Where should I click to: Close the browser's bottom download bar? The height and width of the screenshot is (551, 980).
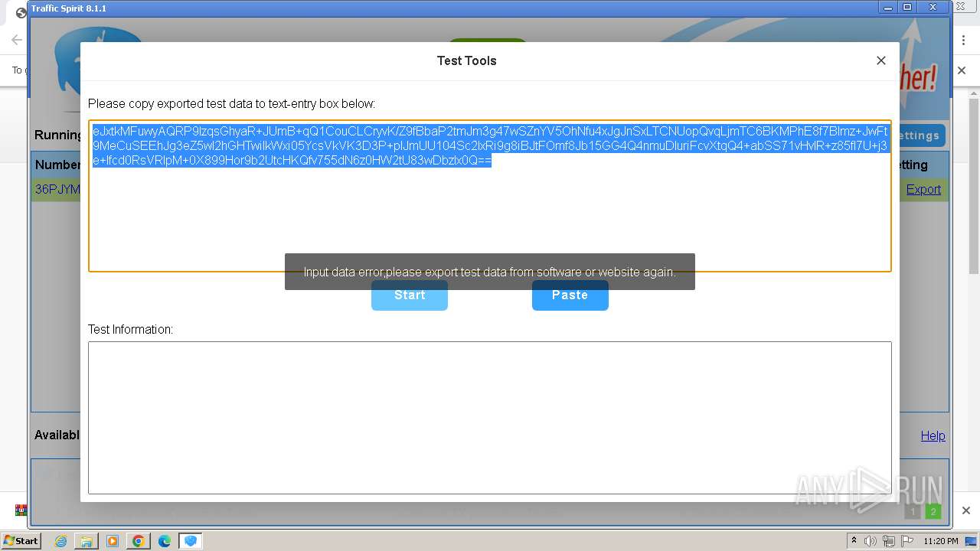tap(966, 510)
